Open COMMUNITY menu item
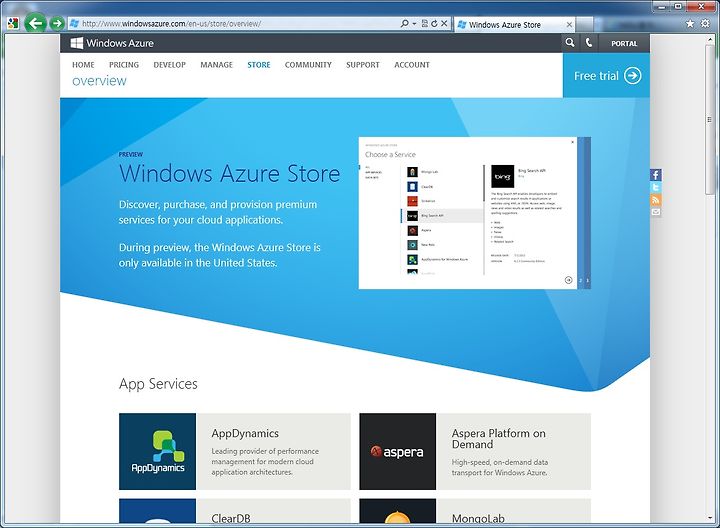Image resolution: width=720 pixels, height=528 pixels. click(308, 65)
